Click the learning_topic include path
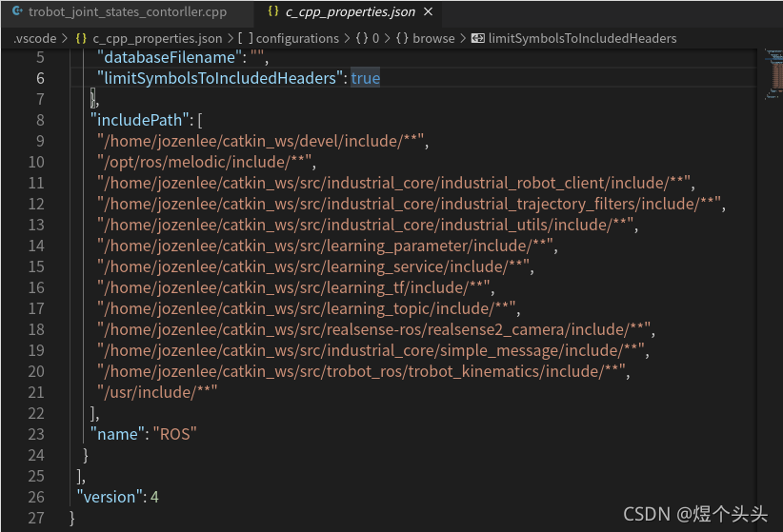Image resolution: width=783 pixels, height=532 pixels. coord(307,309)
